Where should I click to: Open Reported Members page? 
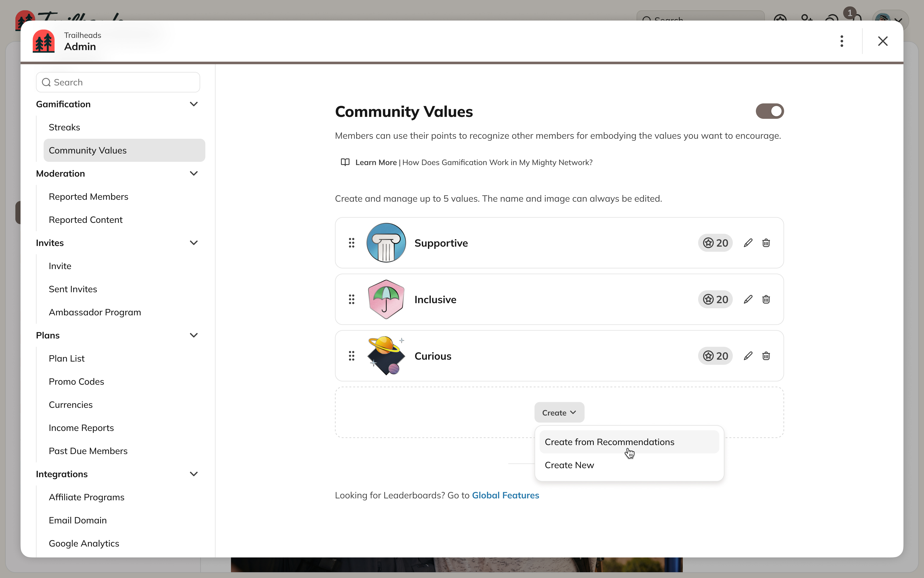coord(124,197)
